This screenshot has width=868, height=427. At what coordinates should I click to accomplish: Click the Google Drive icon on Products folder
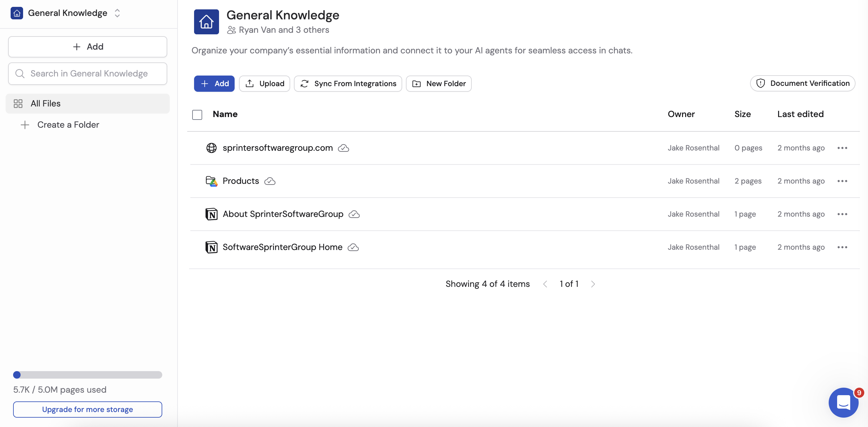(211, 181)
